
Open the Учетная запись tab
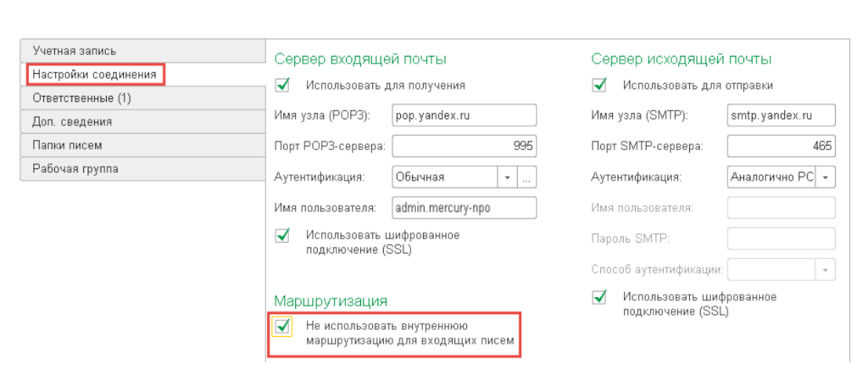(75, 51)
